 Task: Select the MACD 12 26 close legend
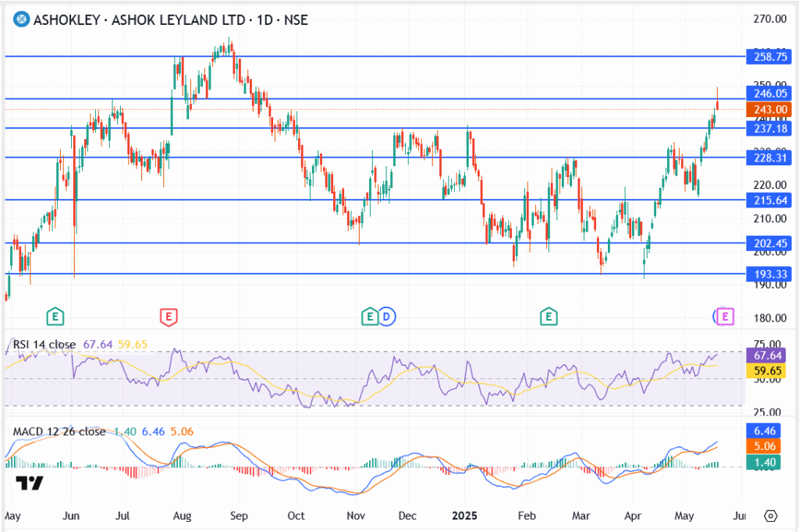59,431
